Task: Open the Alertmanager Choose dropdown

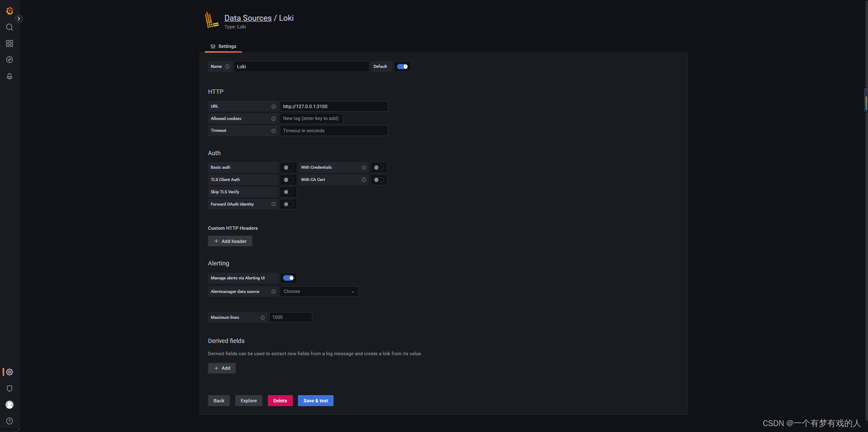Action: [x=319, y=292]
